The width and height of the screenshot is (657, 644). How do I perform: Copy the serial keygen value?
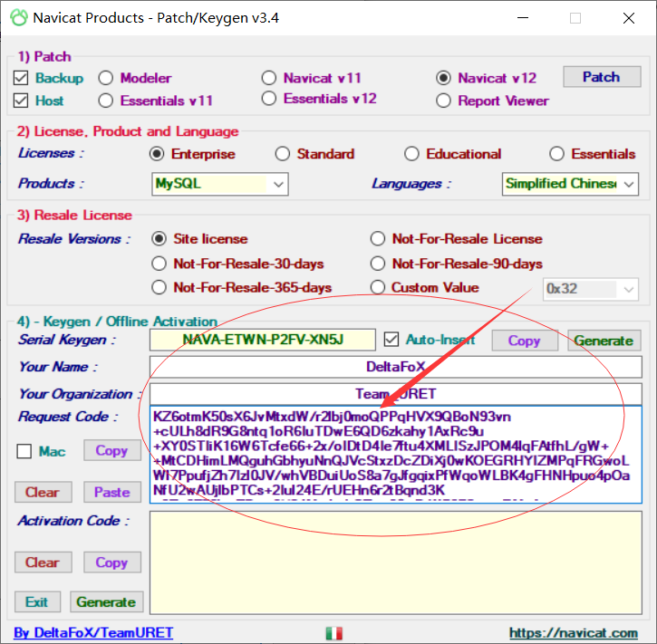pos(525,341)
